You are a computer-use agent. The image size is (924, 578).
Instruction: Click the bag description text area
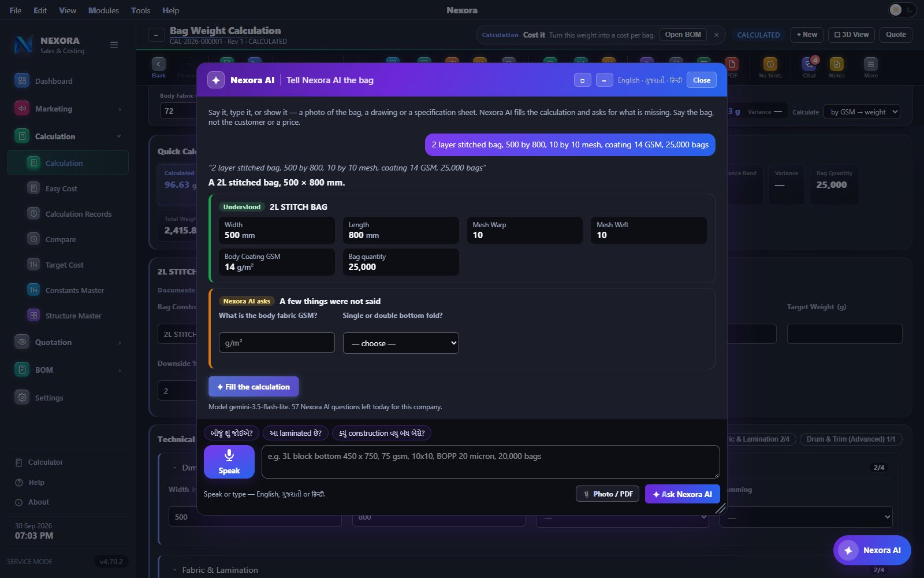490,462
